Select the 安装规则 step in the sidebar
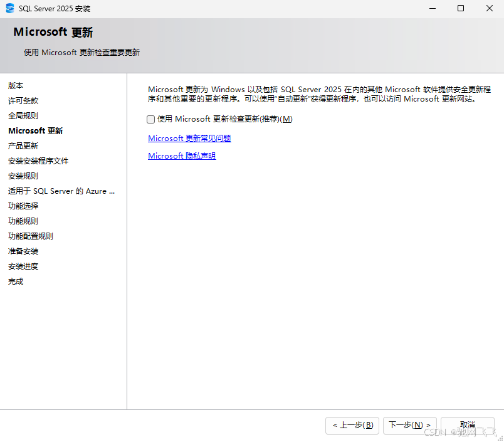Screen dimensions: 504x442 (23, 176)
